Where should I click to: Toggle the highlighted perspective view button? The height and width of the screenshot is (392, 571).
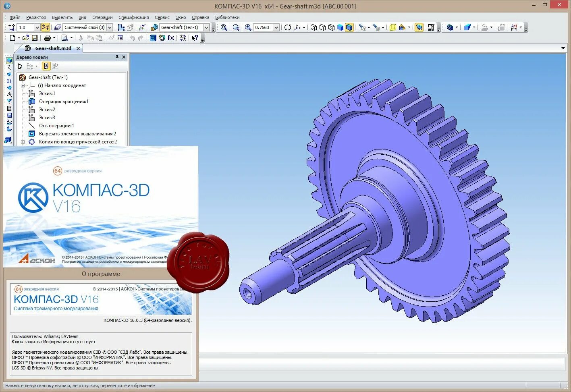click(x=419, y=27)
